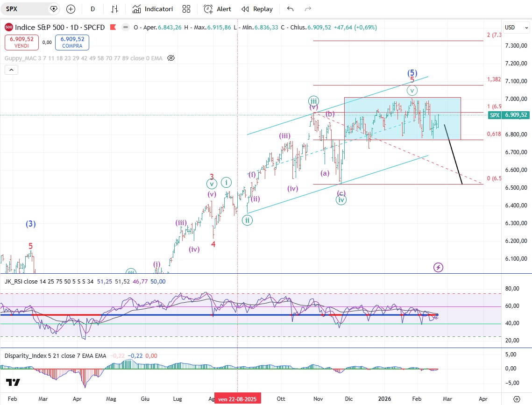Image resolution: width=532 pixels, height=405 pixels.
Task: Select the blue (3) wave label
Action: coord(31,224)
